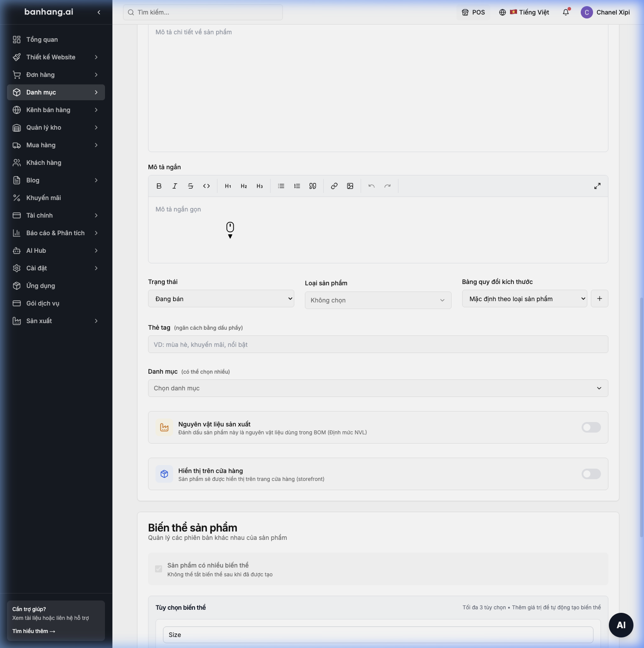Open Cài đặt menu
Image resolution: width=644 pixels, height=648 pixels.
tap(56, 268)
